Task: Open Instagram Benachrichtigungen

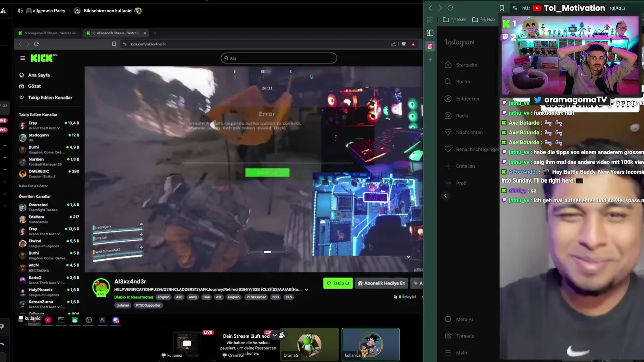Action: coord(471,149)
